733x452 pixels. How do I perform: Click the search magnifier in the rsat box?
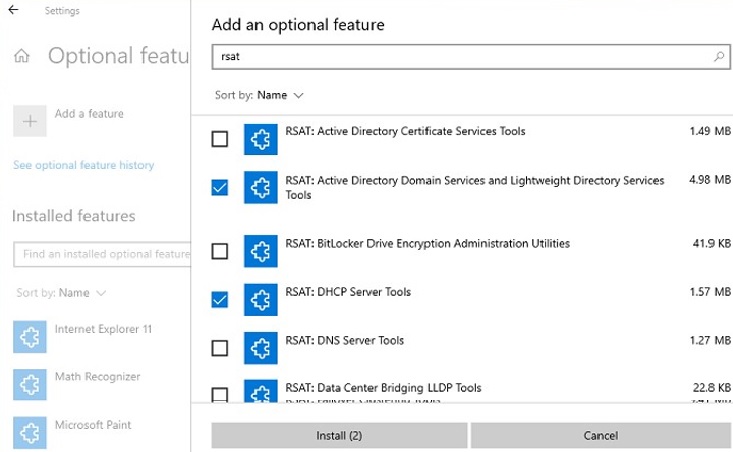pyautogui.click(x=718, y=58)
